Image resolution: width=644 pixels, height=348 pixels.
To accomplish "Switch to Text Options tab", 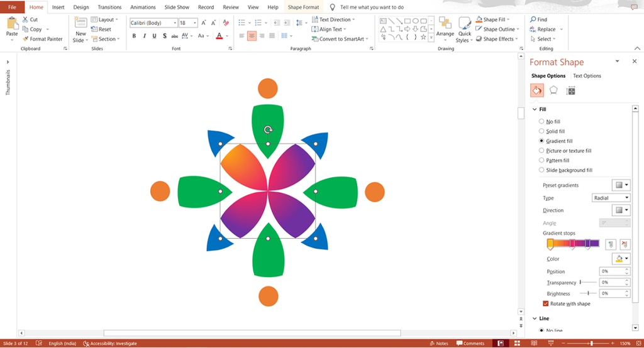I will click(587, 76).
